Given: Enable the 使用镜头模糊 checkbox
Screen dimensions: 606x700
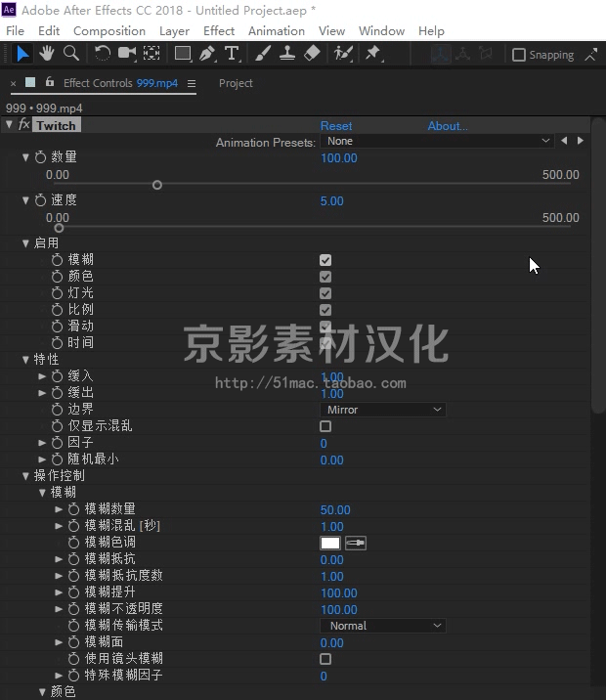Looking at the screenshot, I should 325,659.
